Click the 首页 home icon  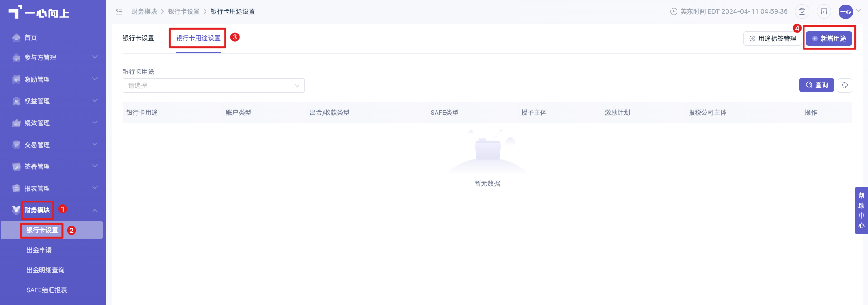point(16,38)
